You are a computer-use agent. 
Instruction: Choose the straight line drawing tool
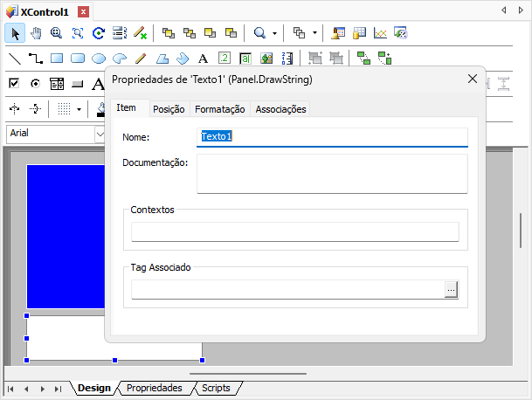[x=15, y=59]
